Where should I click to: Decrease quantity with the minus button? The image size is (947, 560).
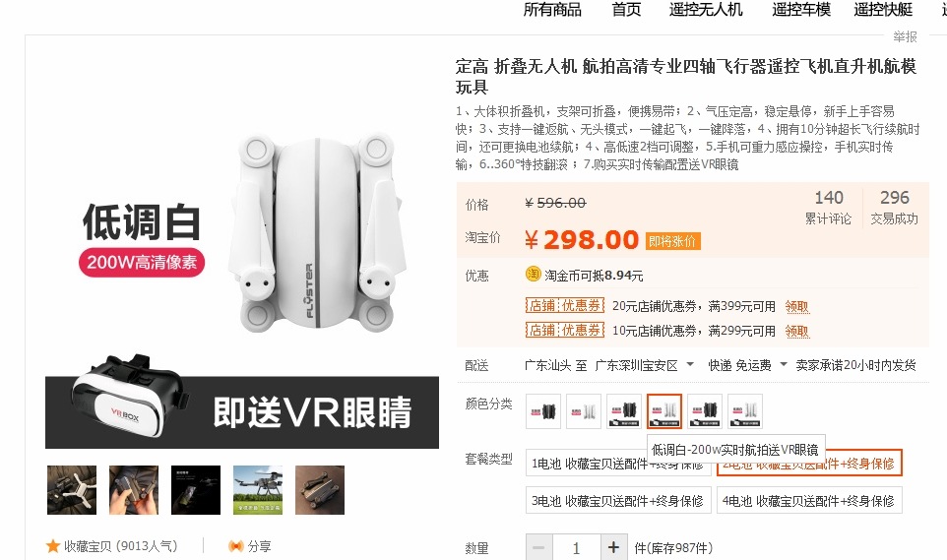pos(538,547)
